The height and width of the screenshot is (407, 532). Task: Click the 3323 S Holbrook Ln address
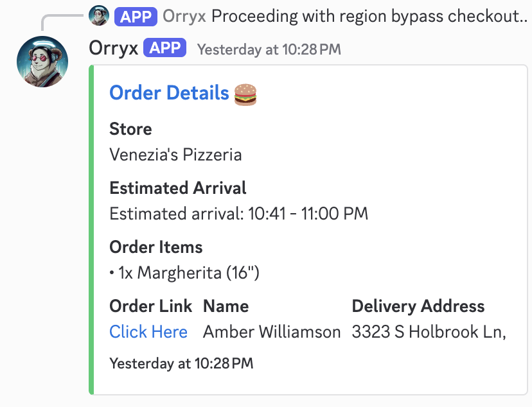(429, 332)
